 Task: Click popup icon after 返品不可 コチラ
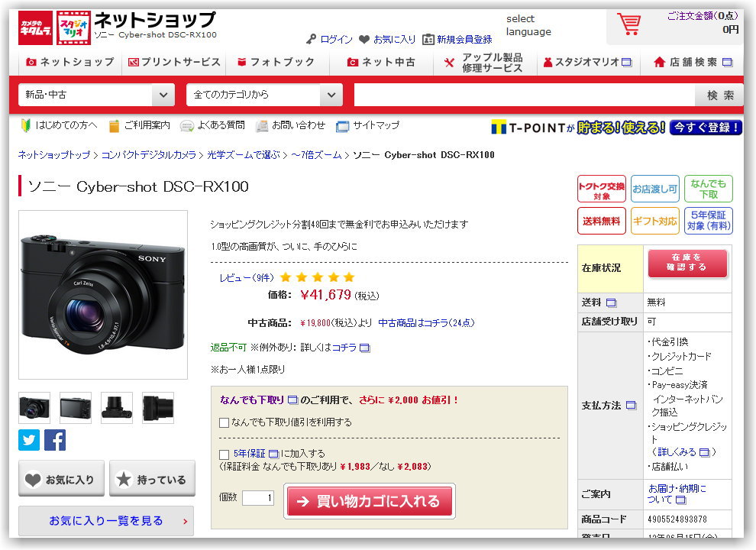click(x=365, y=348)
